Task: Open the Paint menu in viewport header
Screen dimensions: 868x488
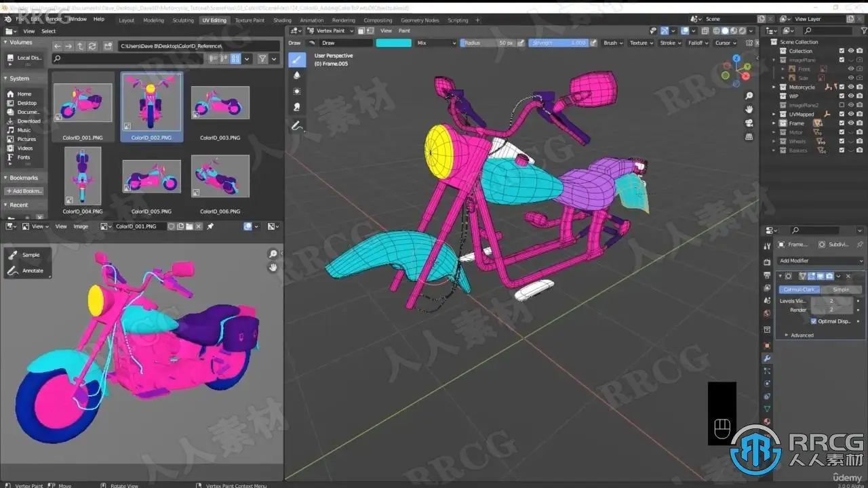Action: click(x=404, y=30)
